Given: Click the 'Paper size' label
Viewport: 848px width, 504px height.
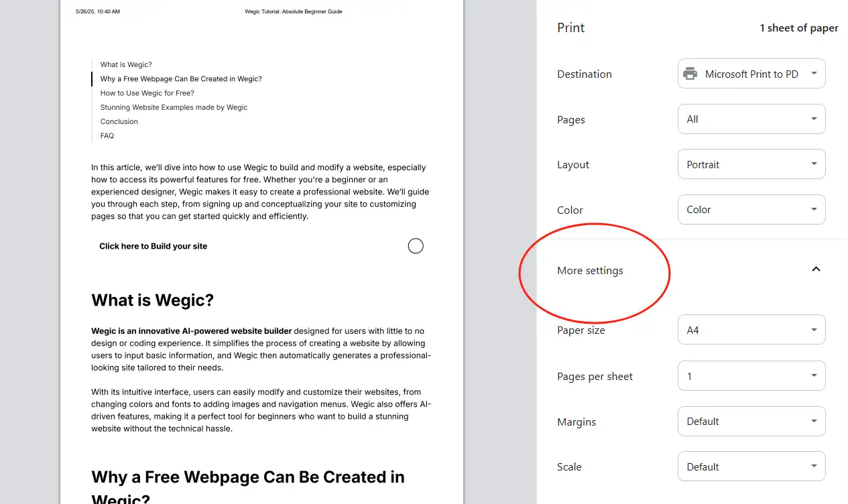Looking at the screenshot, I should (x=581, y=330).
